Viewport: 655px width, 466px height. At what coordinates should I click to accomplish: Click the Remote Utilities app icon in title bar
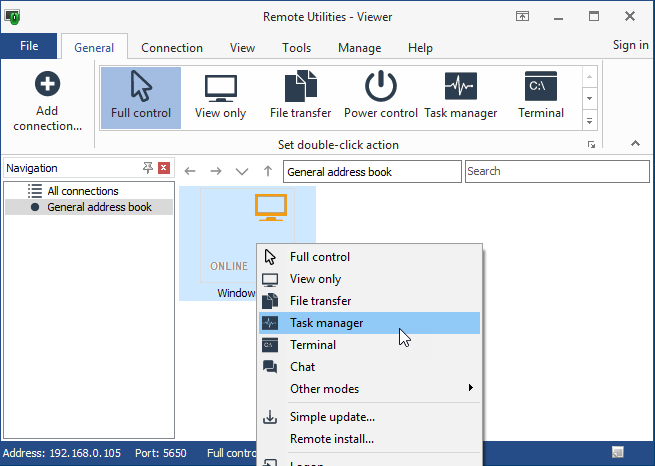[x=13, y=17]
